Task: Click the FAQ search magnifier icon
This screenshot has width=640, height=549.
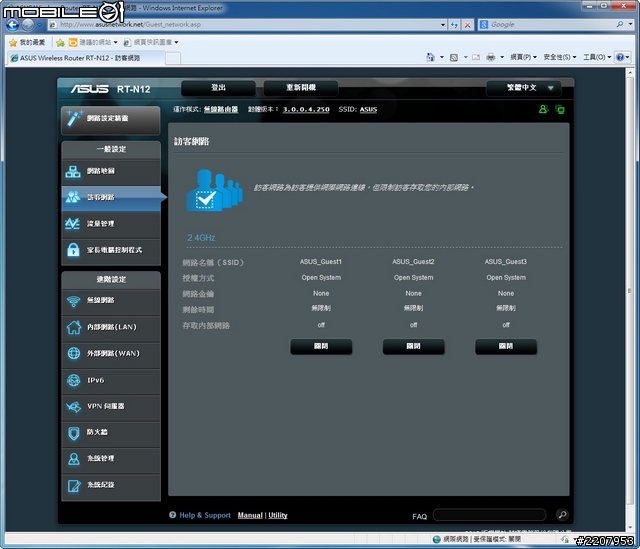Action: [562, 515]
